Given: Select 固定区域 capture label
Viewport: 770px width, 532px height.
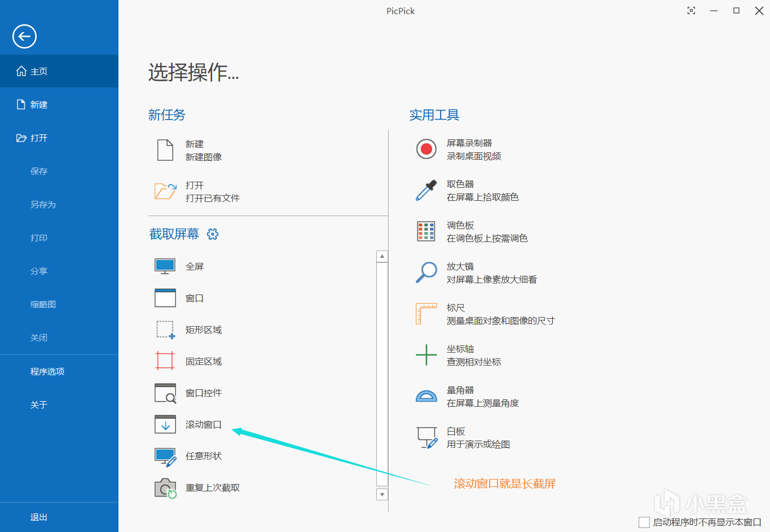Looking at the screenshot, I should pyautogui.click(x=204, y=361).
